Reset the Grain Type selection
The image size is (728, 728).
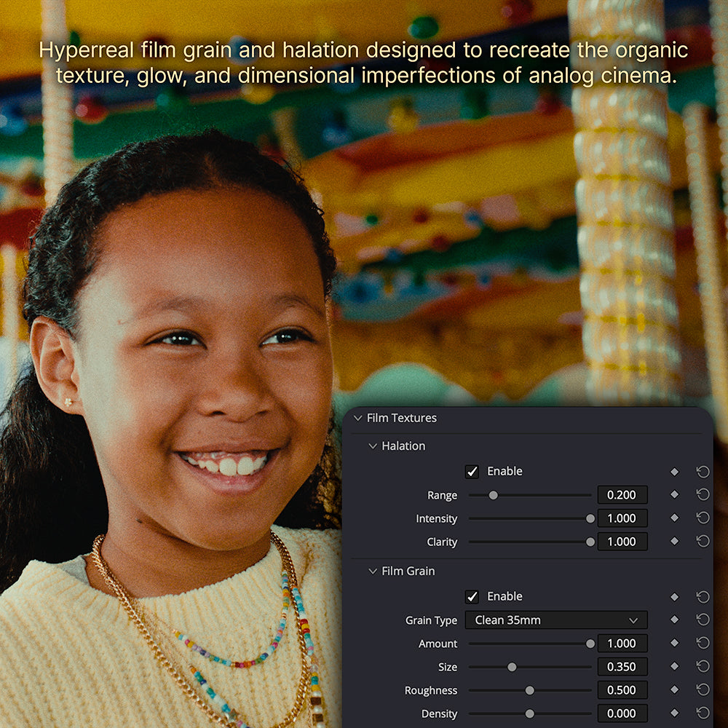(703, 620)
